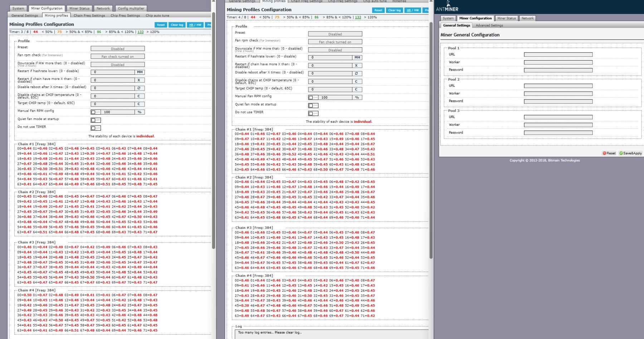Click Restart if hashrate lower field, middle window

(x=330, y=57)
